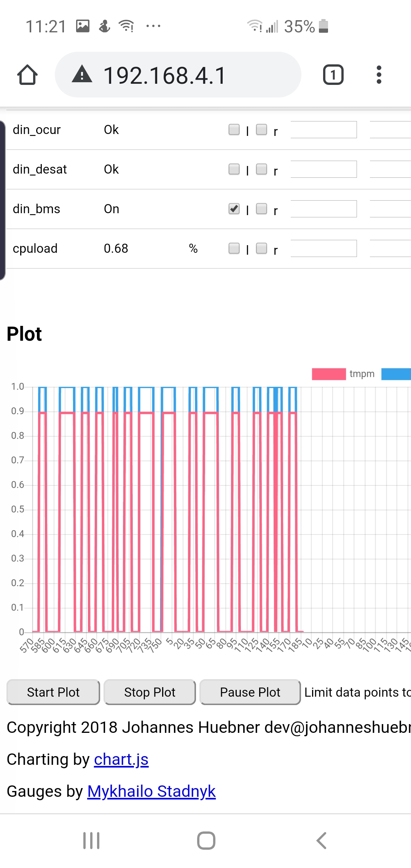The width and height of the screenshot is (411, 868).
Task: Click the Start Plot button
Action: 53,692
